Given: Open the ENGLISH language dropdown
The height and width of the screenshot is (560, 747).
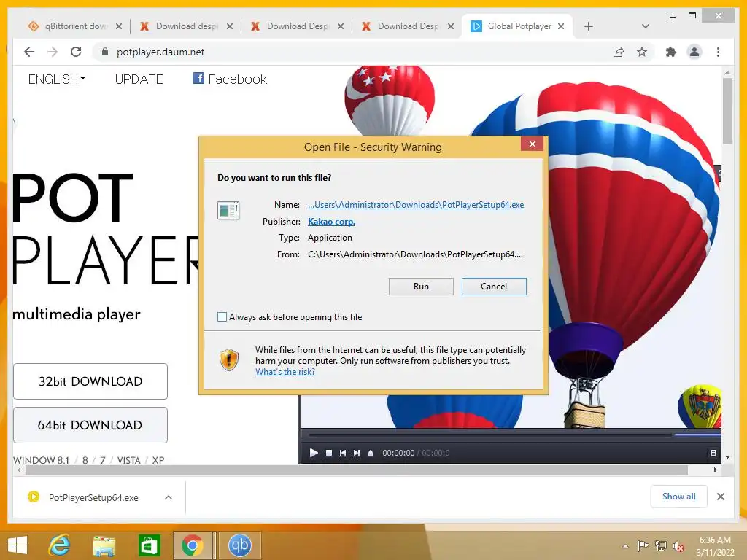Looking at the screenshot, I should tap(57, 79).
